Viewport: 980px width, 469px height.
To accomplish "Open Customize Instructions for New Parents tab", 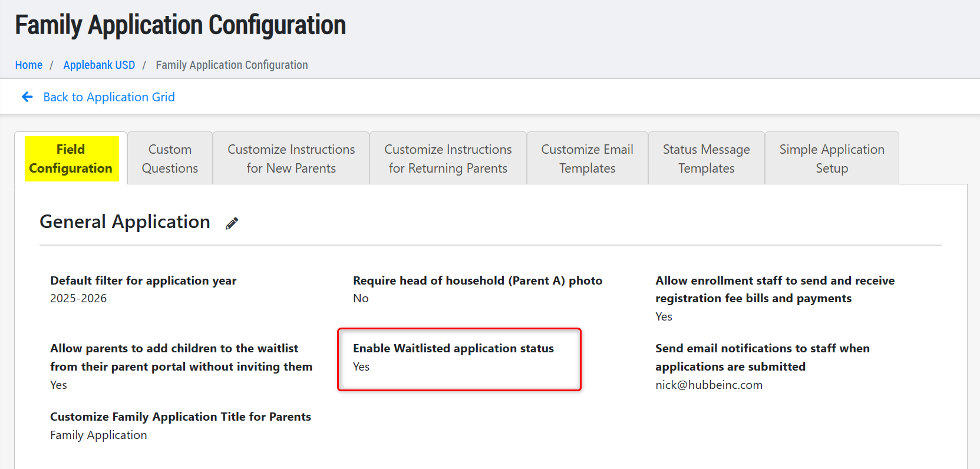I will coord(291,158).
